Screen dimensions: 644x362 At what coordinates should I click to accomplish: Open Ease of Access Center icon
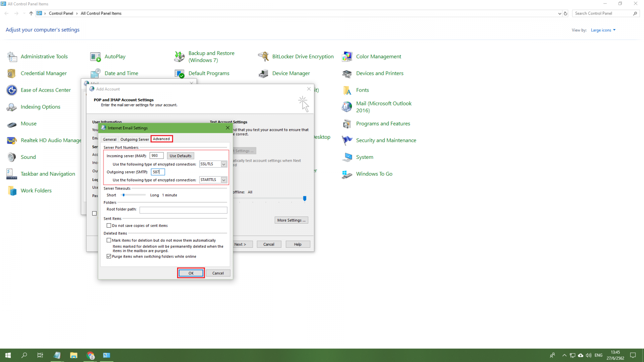point(12,90)
